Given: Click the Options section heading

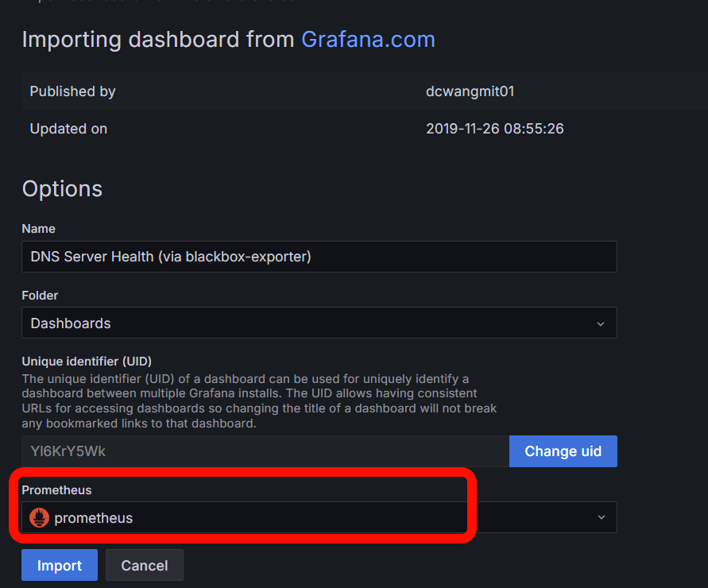Looking at the screenshot, I should coord(62,188).
